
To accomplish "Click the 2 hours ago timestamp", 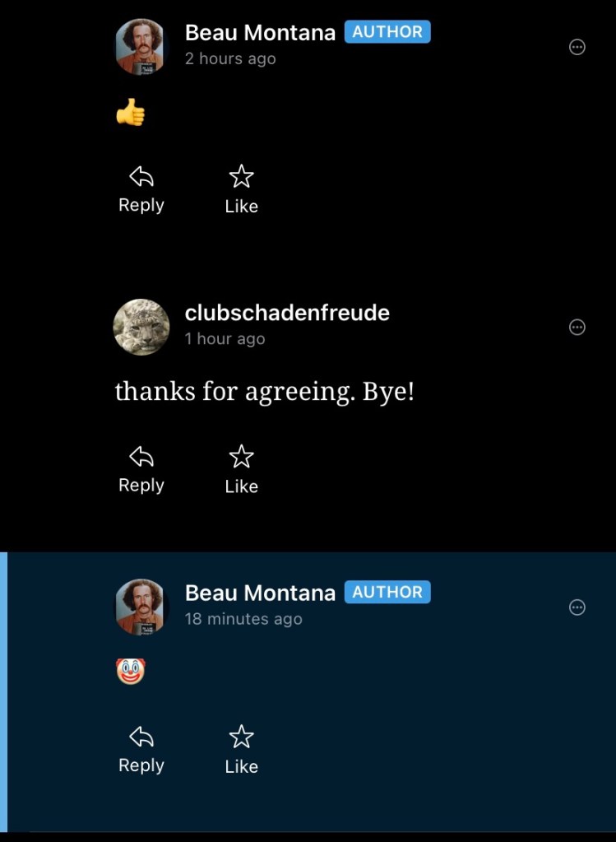I will coord(230,58).
